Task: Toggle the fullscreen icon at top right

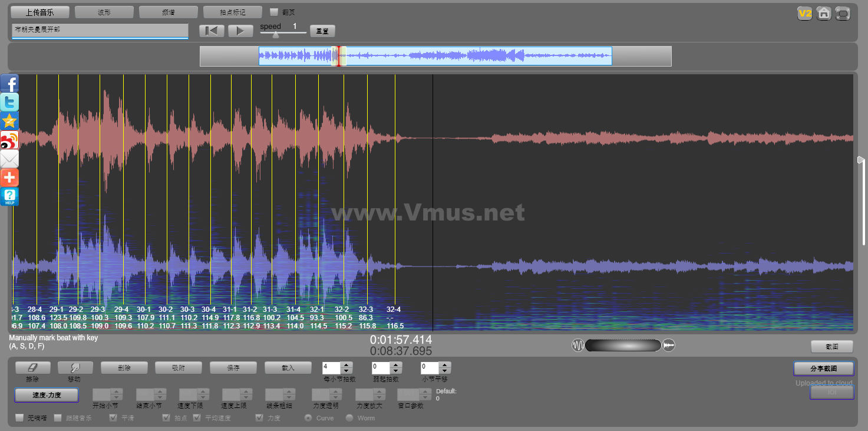Action: coord(843,13)
